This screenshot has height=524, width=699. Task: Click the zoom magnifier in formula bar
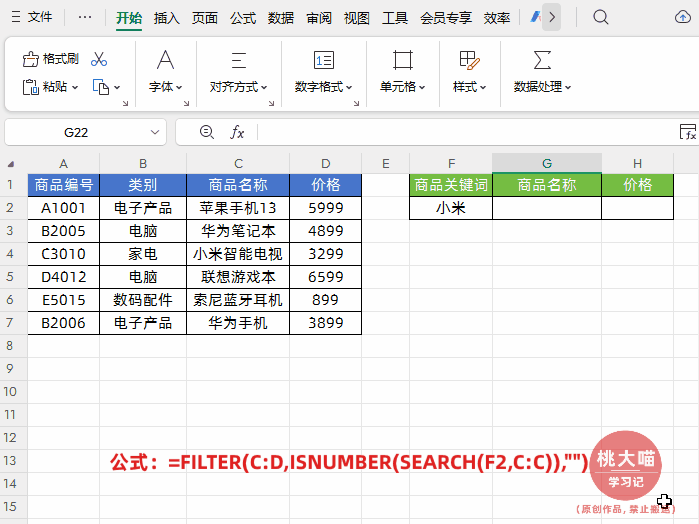206,132
